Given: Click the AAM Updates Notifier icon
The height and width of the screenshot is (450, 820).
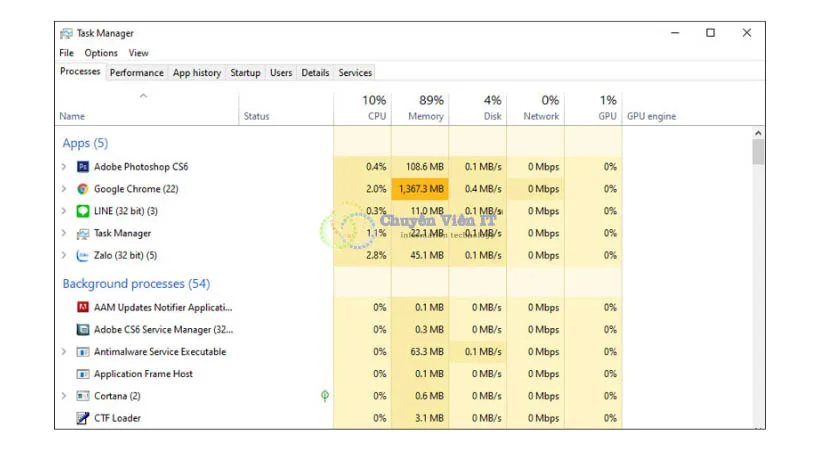Looking at the screenshot, I should [x=83, y=307].
